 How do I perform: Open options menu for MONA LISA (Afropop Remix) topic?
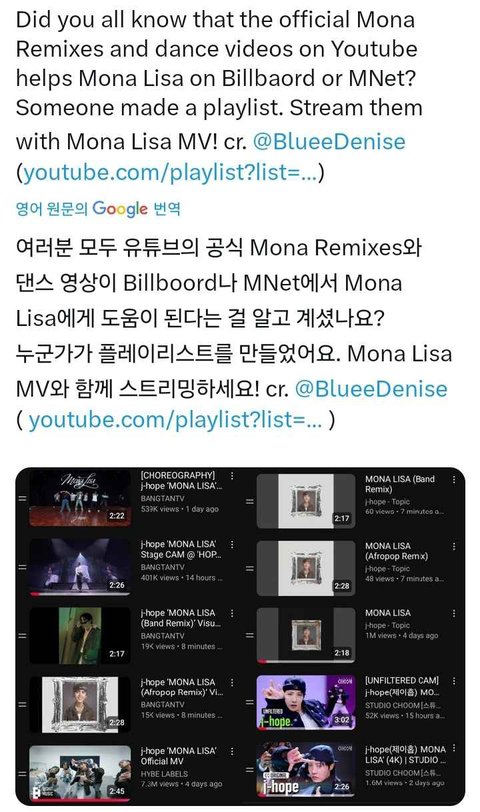pos(454,546)
